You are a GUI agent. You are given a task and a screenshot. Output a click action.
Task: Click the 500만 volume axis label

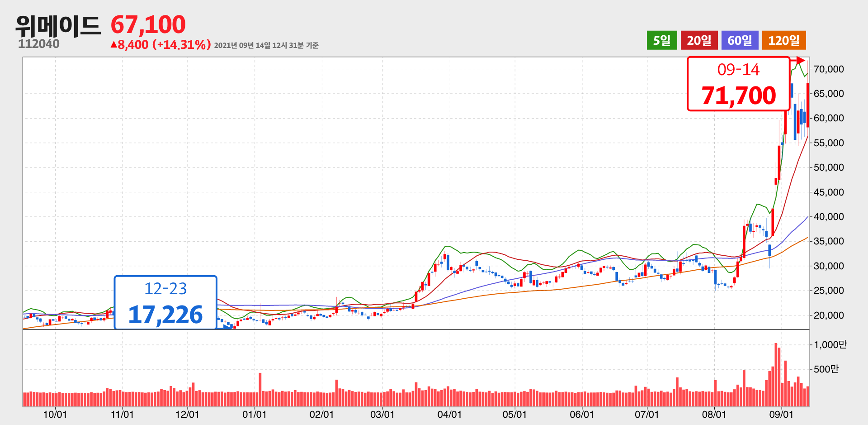click(826, 369)
